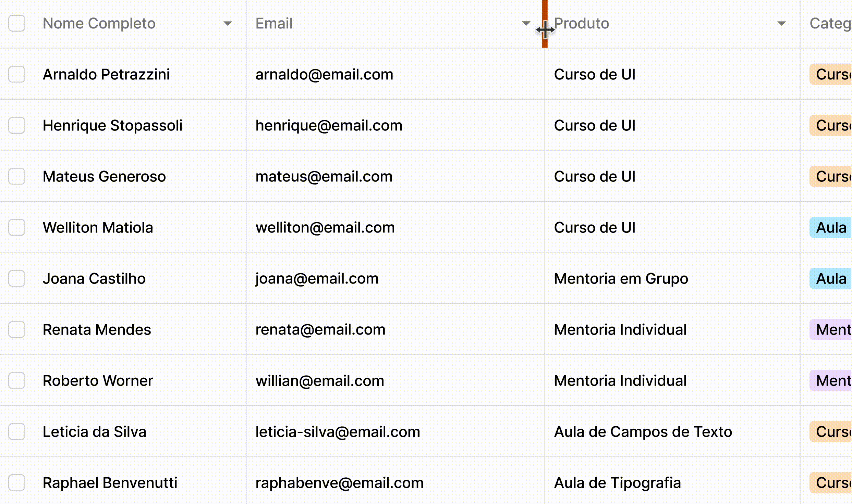852x504 pixels.
Task: Click the Aula de Tipografia product cell
Action: [x=672, y=483]
